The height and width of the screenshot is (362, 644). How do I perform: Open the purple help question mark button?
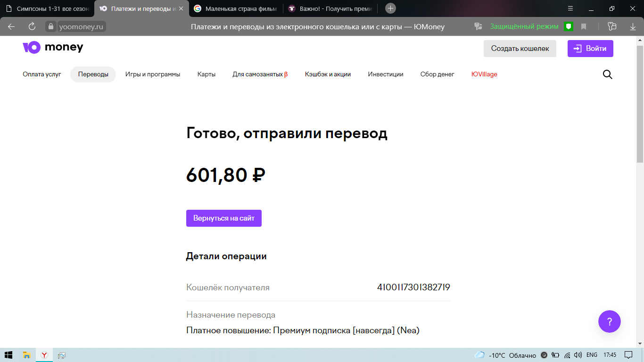click(x=609, y=322)
